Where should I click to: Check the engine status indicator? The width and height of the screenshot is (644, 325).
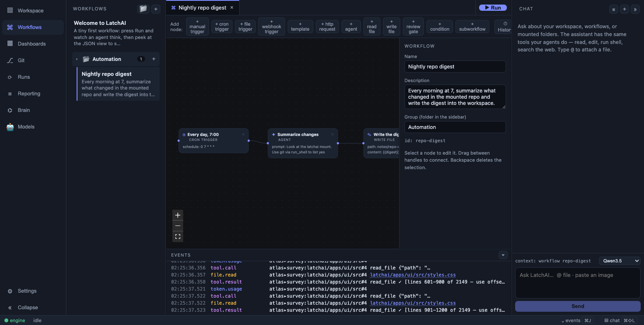coord(15,320)
